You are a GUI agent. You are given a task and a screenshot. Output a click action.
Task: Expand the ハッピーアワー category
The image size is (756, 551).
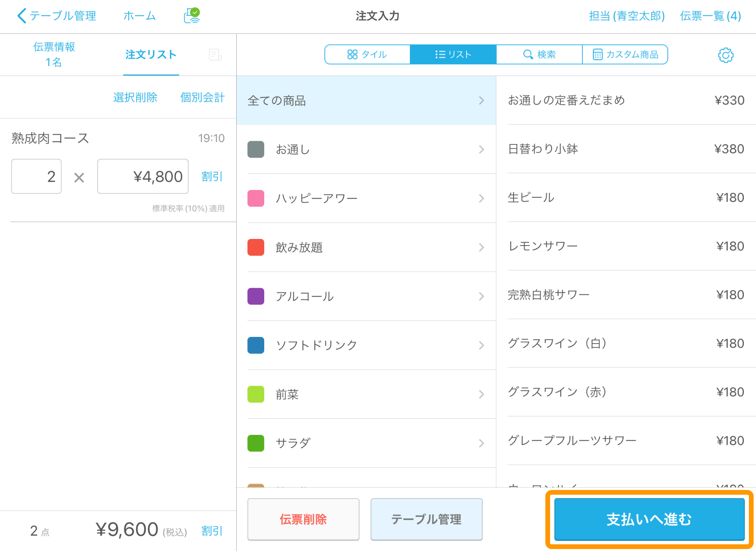pyautogui.click(x=366, y=198)
